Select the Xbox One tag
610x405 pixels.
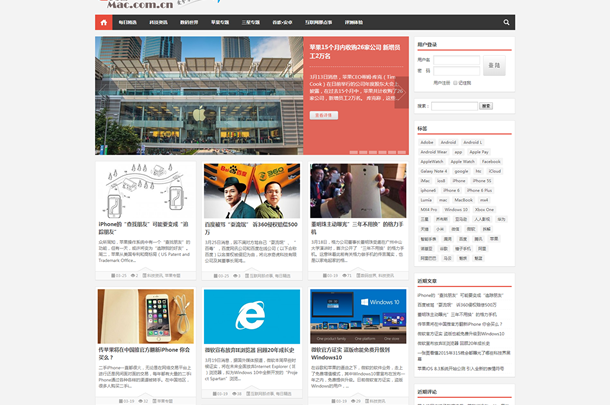[484, 210]
